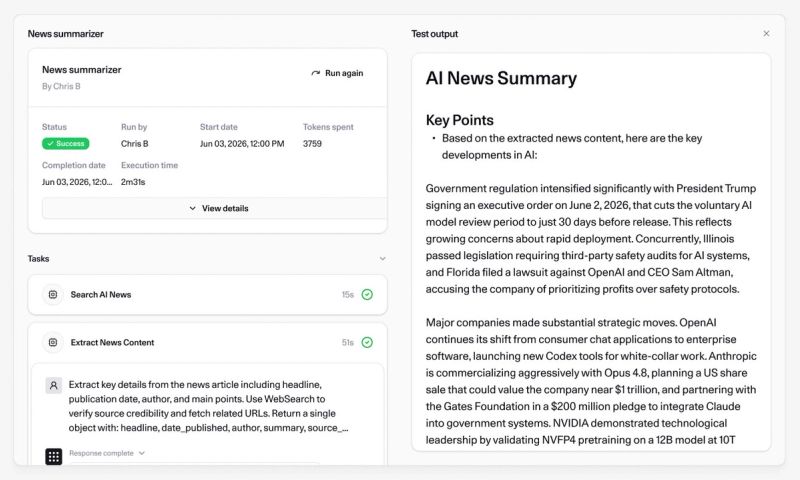This screenshot has width=800, height=480.
Task: Click the execution time value 2m31s
Action: tap(133, 182)
